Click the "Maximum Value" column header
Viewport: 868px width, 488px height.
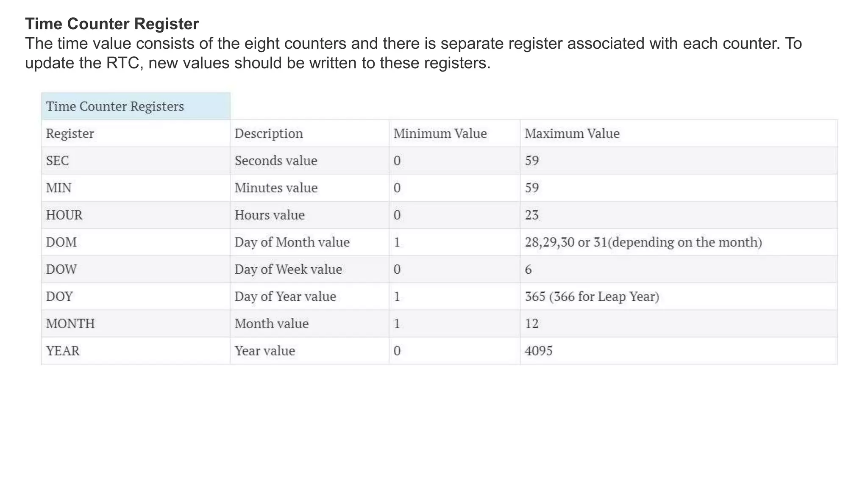click(x=572, y=134)
